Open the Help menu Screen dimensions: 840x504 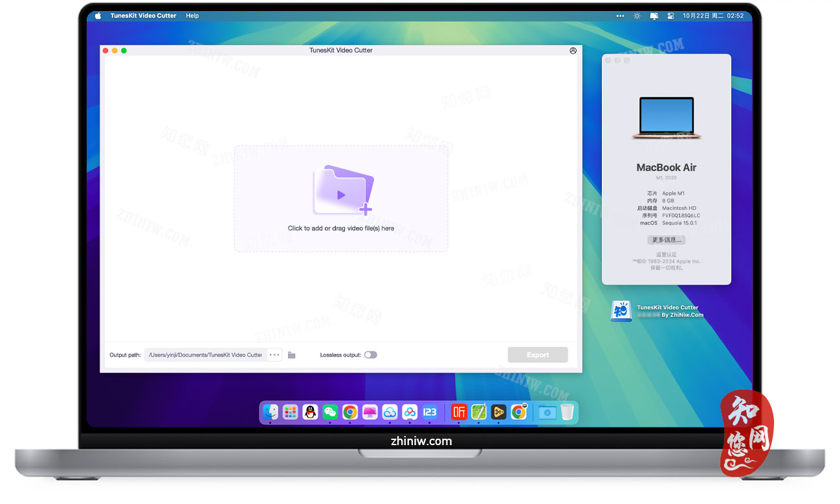[192, 16]
